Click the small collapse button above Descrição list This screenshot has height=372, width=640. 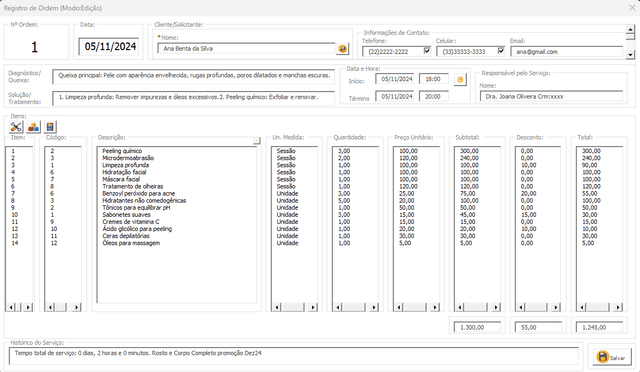tap(256, 141)
